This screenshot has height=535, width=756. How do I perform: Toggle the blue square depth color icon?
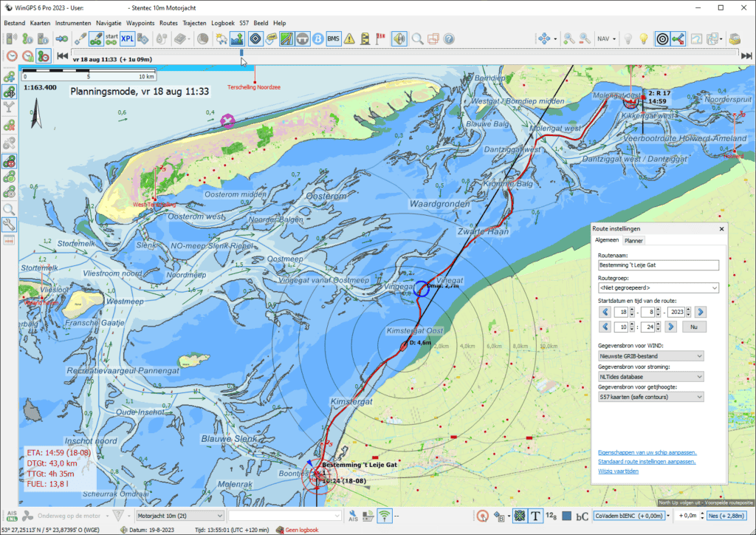click(566, 516)
